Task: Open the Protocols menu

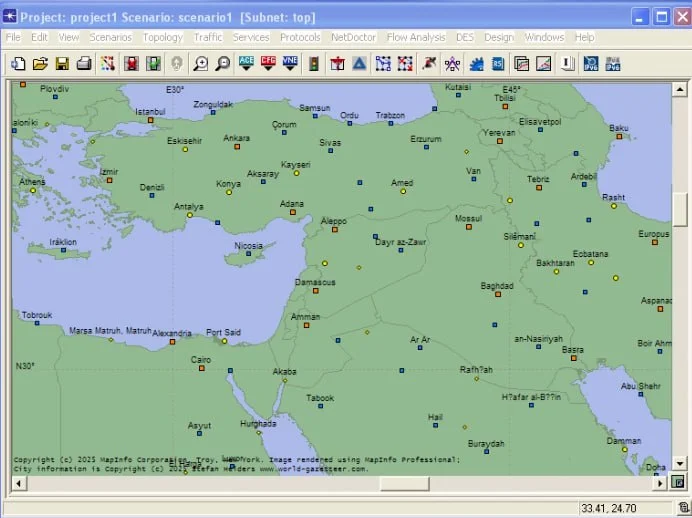Action: pos(300,37)
